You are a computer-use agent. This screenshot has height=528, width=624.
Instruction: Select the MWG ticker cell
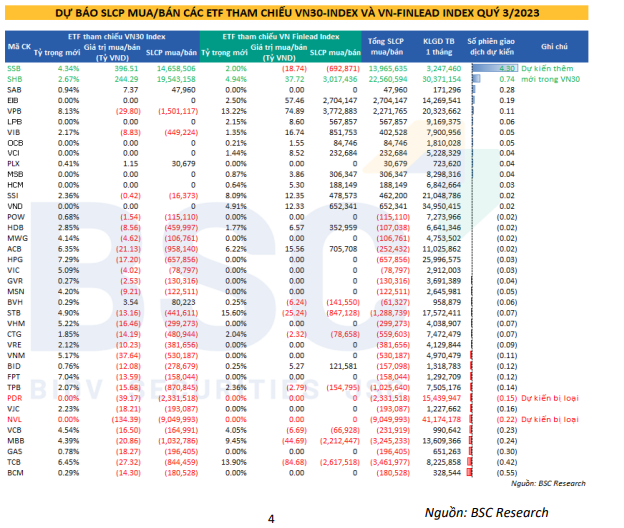click(18, 238)
